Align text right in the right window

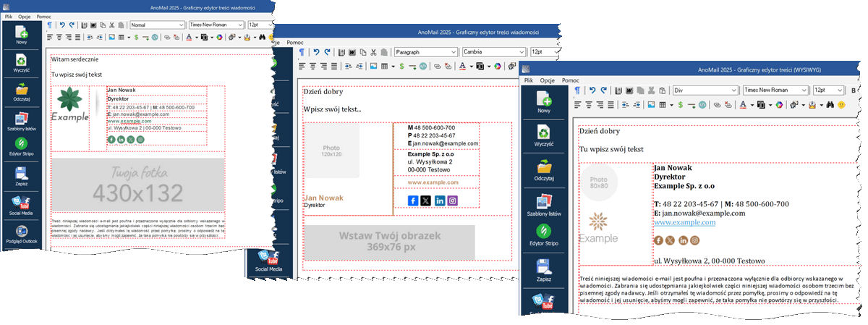[x=600, y=105]
